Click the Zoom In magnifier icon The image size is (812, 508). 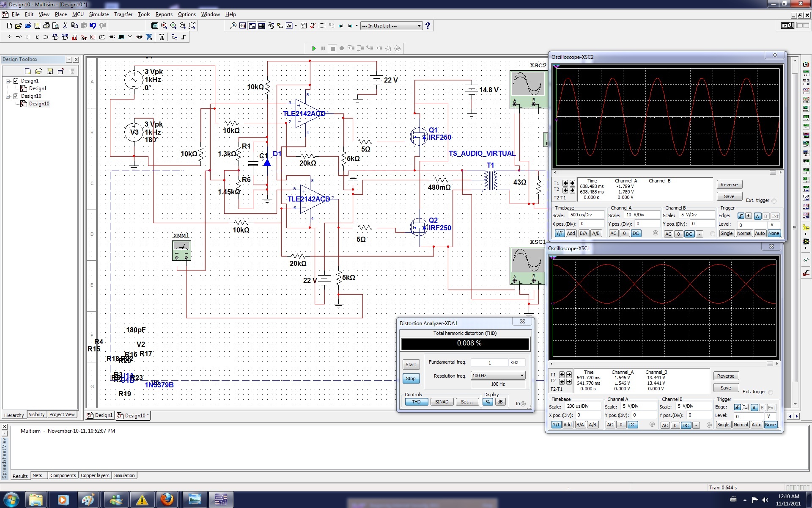pos(164,26)
